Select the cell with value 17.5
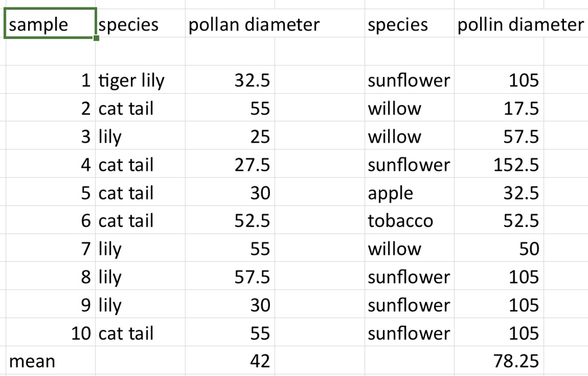 (499, 108)
